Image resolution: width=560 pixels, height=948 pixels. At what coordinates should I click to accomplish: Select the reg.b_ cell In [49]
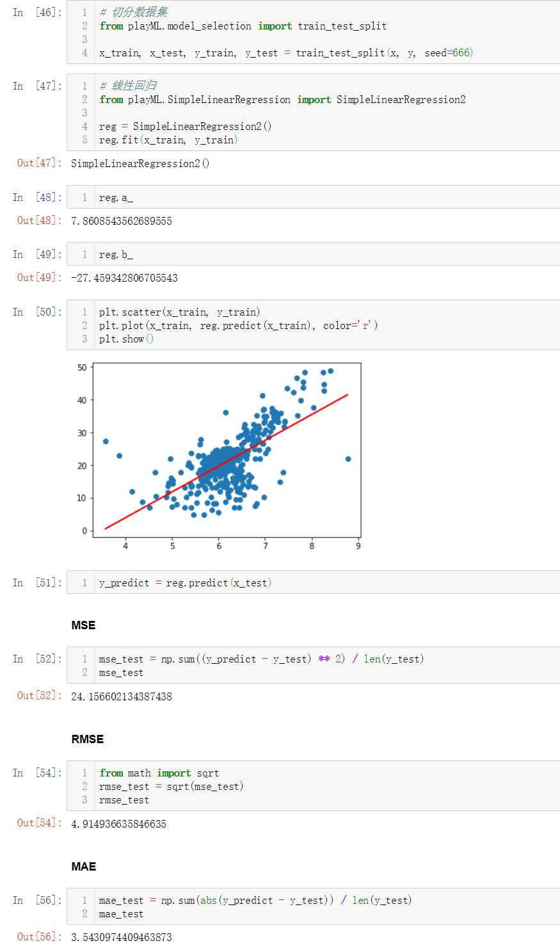(x=314, y=254)
